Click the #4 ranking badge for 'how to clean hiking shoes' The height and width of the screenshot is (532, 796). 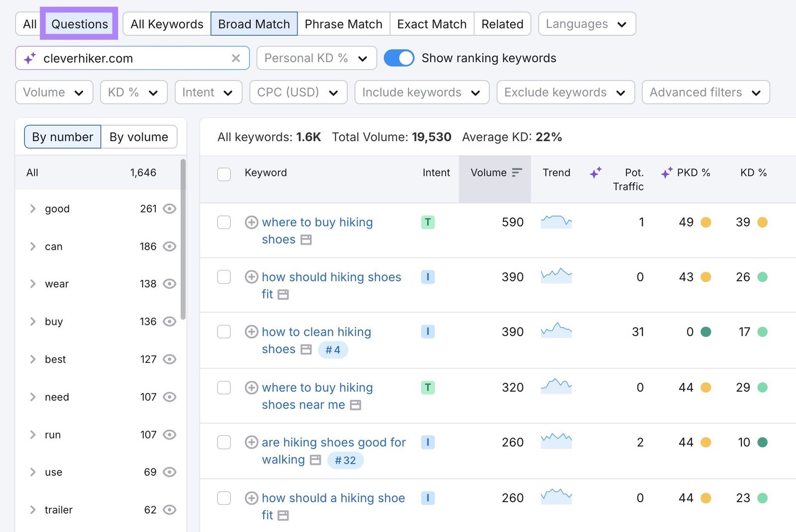[x=333, y=350]
